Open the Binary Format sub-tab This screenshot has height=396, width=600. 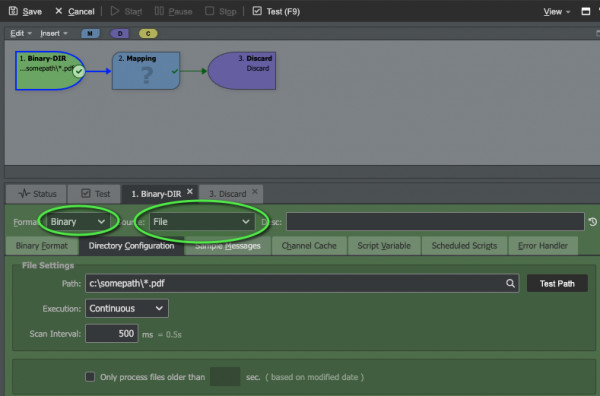(42, 246)
